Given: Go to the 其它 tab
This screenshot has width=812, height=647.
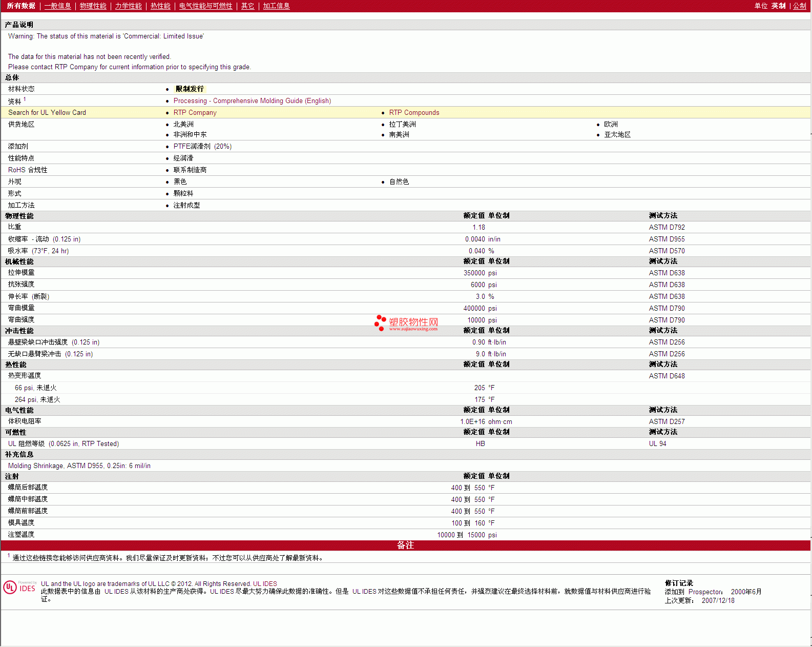Looking at the screenshot, I should click(248, 6).
